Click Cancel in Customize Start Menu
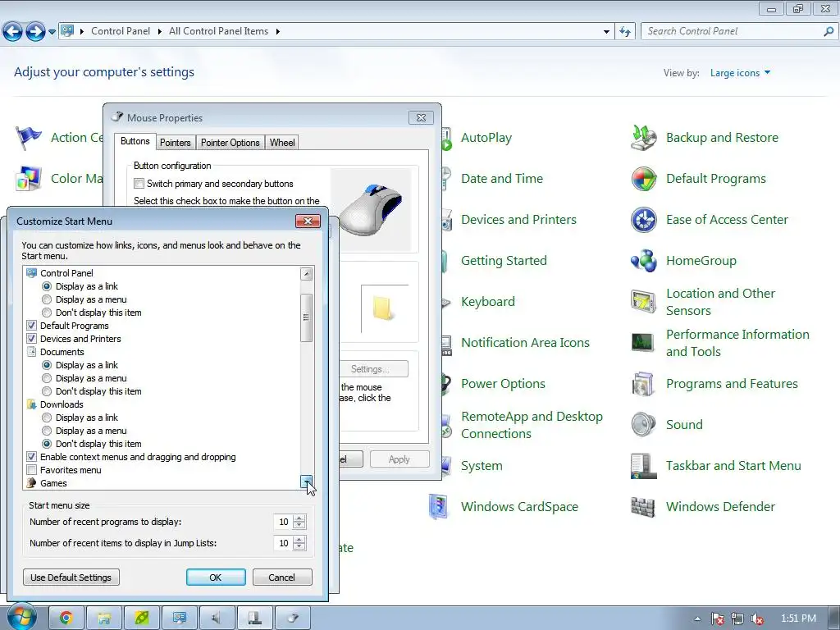The height and width of the screenshot is (630, 840). point(282,577)
